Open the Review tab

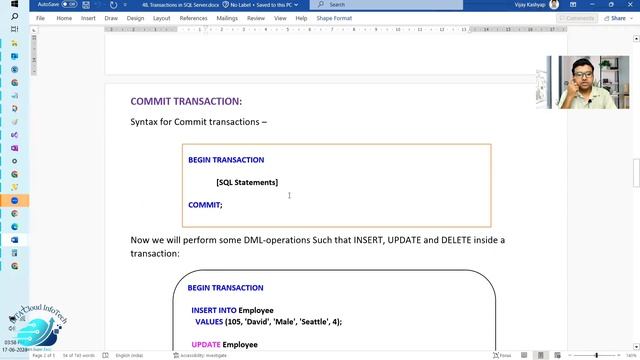pyautogui.click(x=256, y=18)
